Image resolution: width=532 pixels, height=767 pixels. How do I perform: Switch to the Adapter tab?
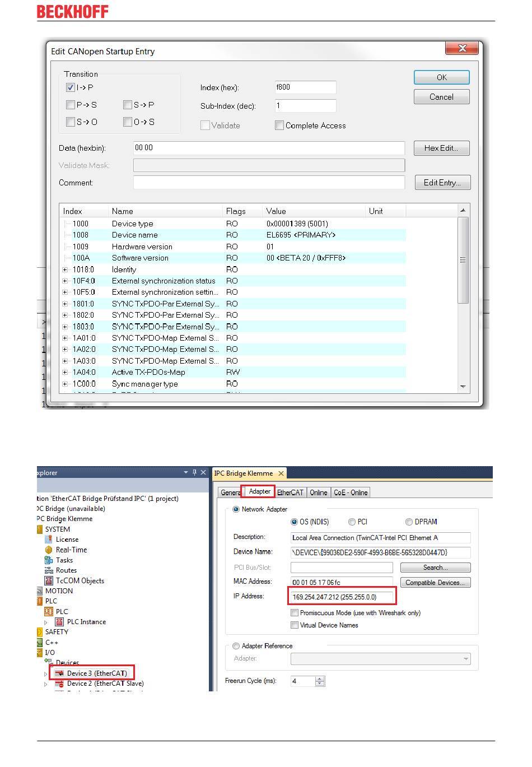(259, 491)
